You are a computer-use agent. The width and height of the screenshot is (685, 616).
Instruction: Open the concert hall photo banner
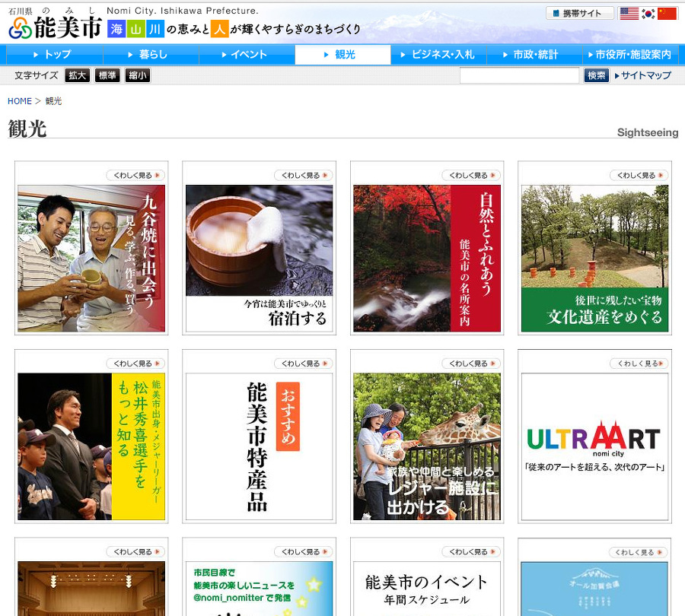coord(91,589)
